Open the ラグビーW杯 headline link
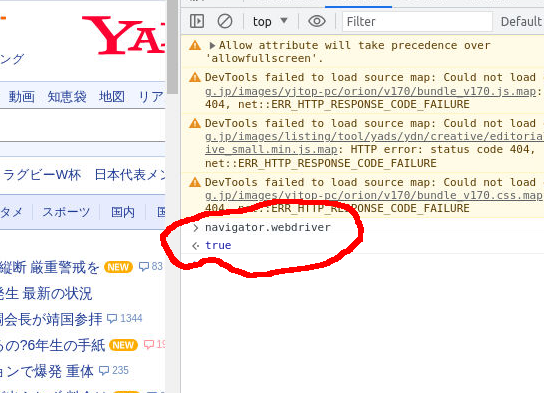Image resolution: width=544 pixels, height=393 pixels. [42, 174]
